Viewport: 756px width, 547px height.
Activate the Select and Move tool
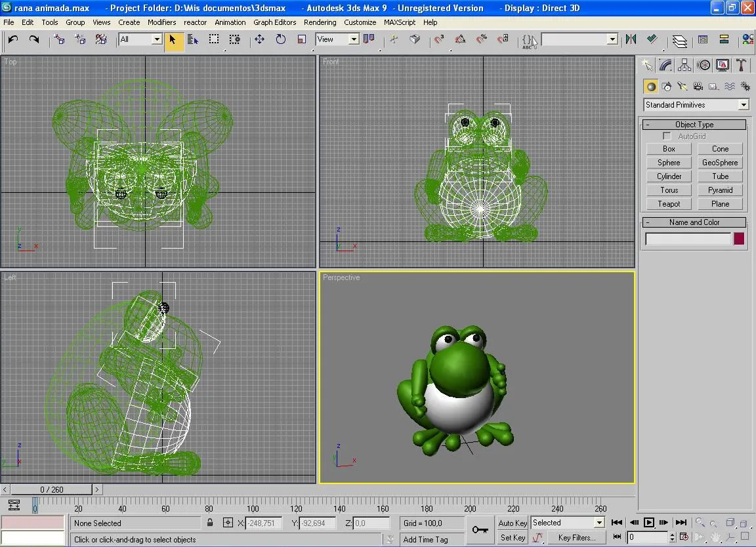pyautogui.click(x=259, y=40)
